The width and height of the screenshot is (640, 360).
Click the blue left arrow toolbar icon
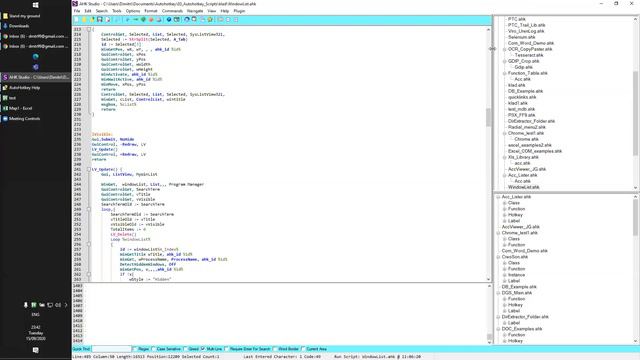tap(127, 20)
